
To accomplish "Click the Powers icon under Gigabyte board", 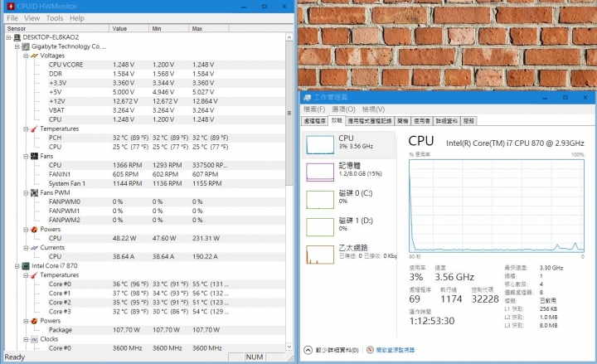I will pos(34,229).
